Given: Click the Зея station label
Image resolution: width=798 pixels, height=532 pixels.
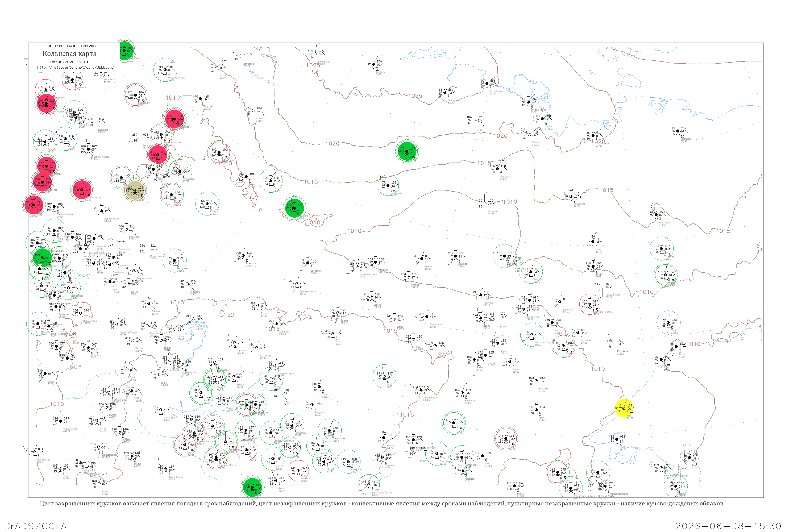Looking at the screenshot, I should pos(487,464).
